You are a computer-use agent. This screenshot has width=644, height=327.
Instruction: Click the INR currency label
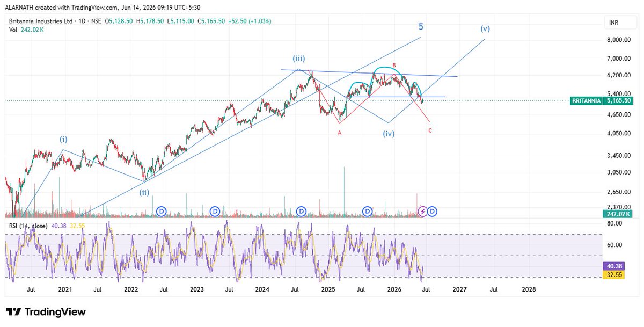[x=615, y=24]
